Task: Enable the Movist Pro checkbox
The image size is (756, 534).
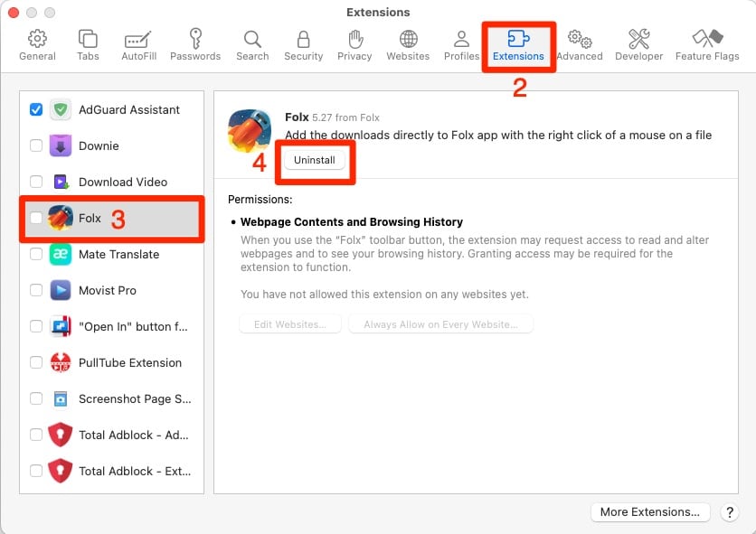Action: click(36, 290)
